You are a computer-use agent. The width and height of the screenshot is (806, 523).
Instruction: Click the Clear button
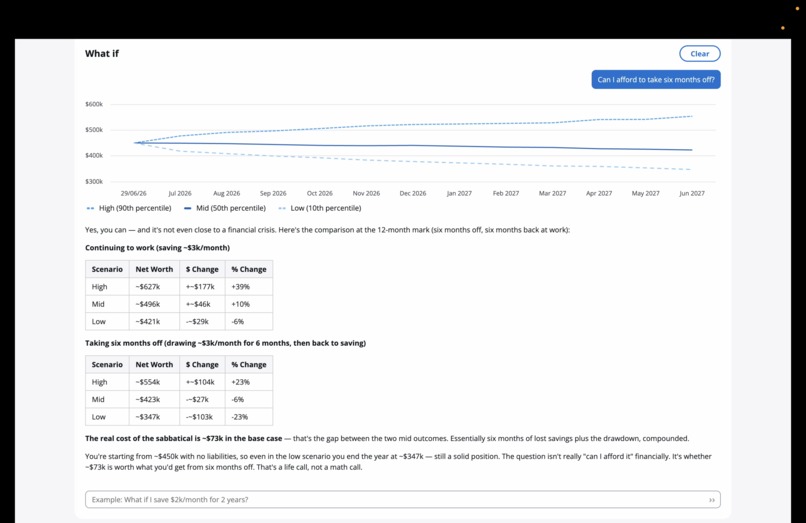[x=700, y=53]
